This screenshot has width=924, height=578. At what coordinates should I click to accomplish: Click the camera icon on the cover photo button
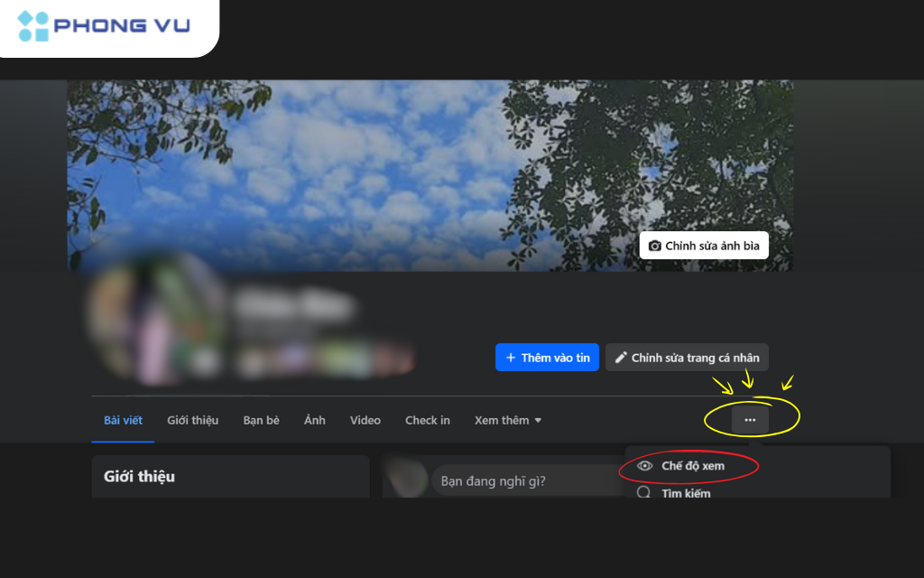pos(655,246)
